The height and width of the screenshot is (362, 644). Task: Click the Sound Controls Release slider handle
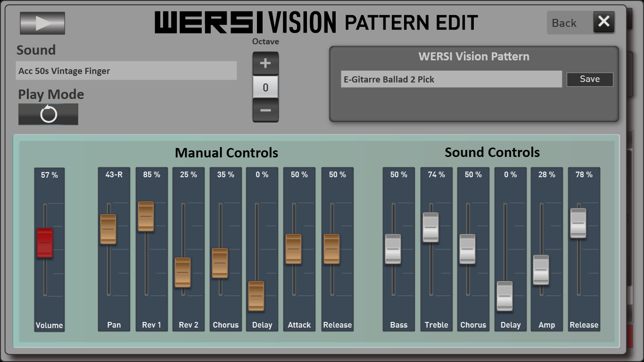[578, 223]
